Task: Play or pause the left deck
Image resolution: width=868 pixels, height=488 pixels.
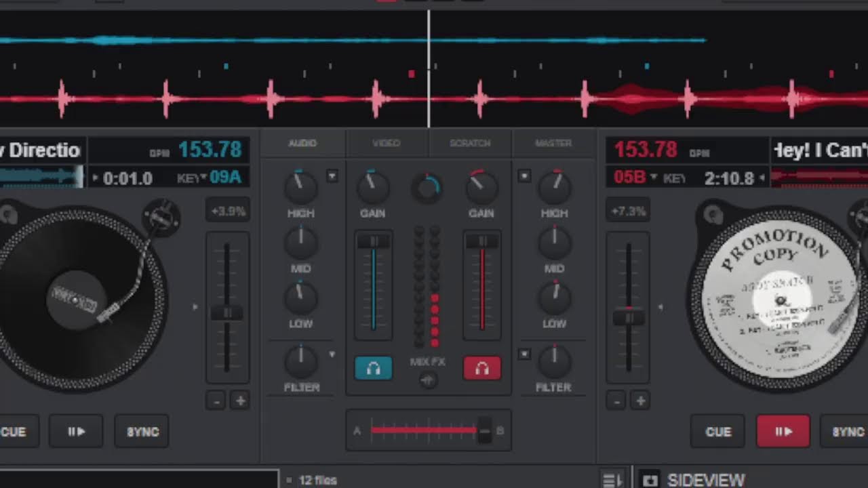Action: point(76,432)
